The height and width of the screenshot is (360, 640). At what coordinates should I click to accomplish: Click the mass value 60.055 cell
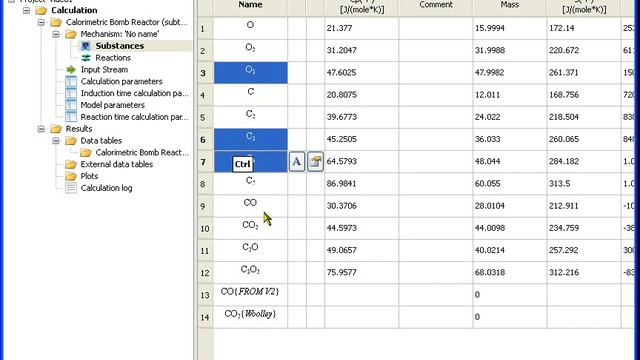coord(509,184)
